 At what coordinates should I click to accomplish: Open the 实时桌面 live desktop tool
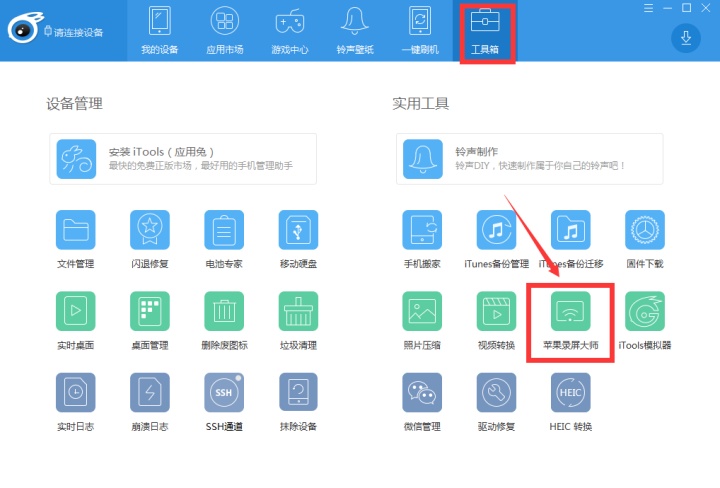point(76,311)
